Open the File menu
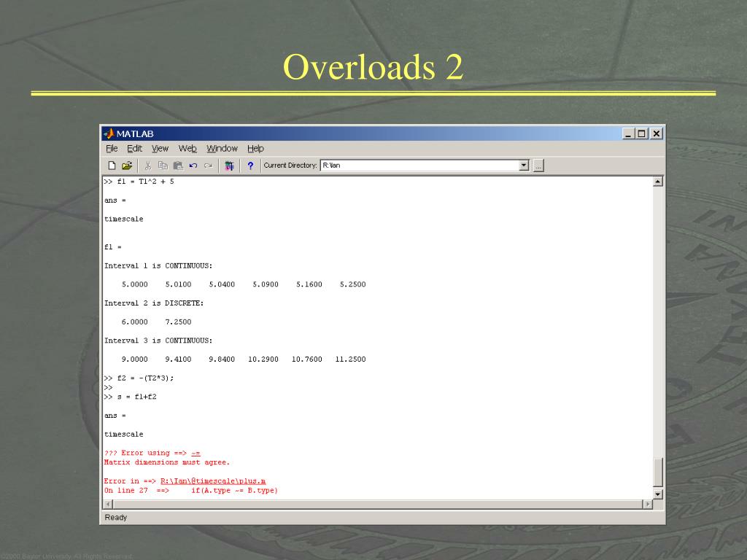Screen dimensions: 747x560 [112, 149]
